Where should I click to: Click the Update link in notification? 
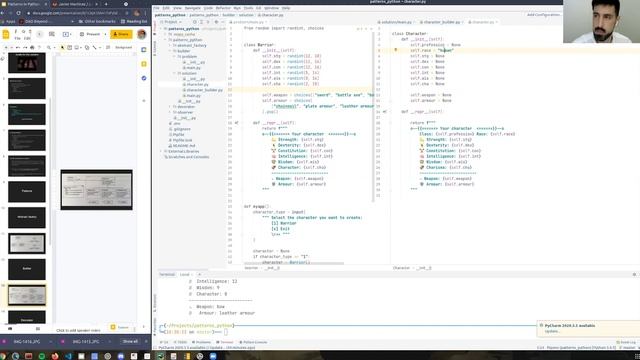[551, 331]
